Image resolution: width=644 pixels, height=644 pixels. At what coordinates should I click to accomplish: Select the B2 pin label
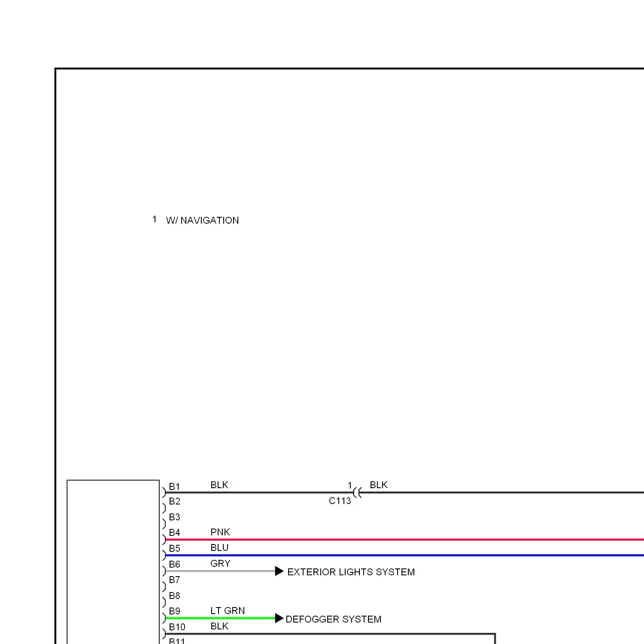click(x=174, y=501)
